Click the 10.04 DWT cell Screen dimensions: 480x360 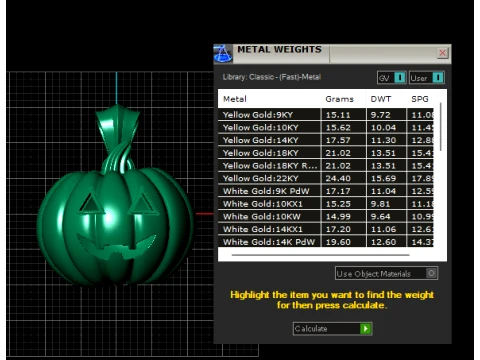[x=386, y=127]
